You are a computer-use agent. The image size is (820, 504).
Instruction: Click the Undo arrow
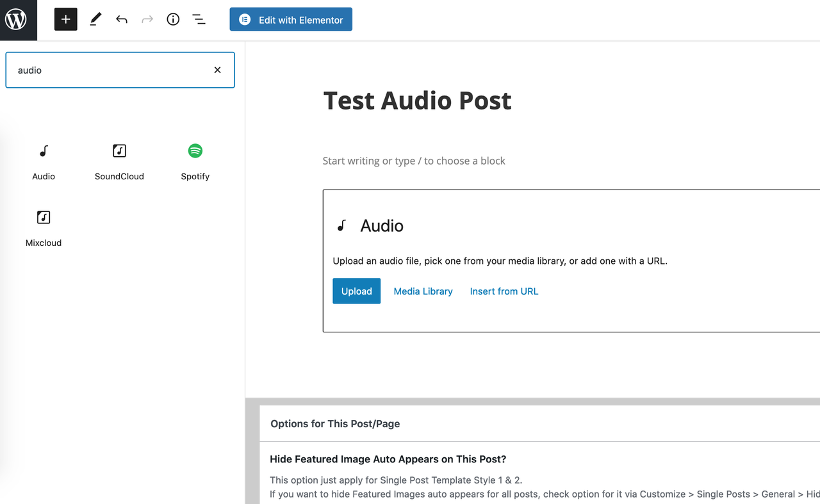tap(122, 19)
